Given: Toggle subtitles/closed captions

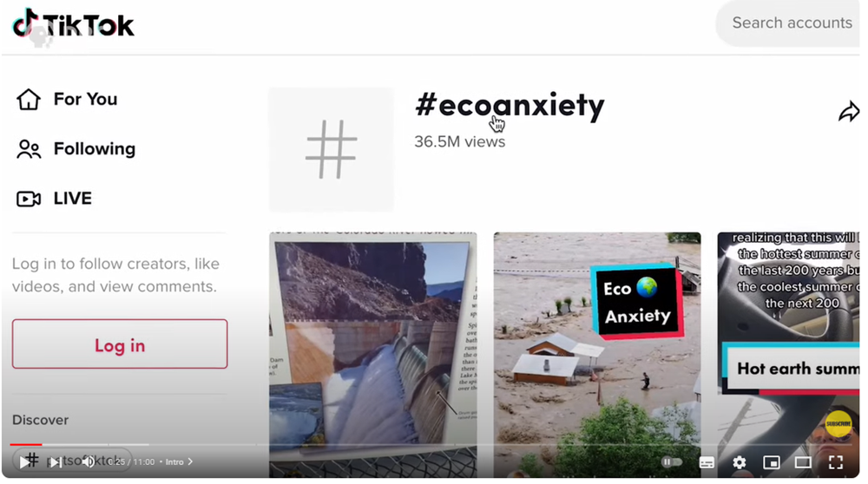Looking at the screenshot, I should point(707,462).
